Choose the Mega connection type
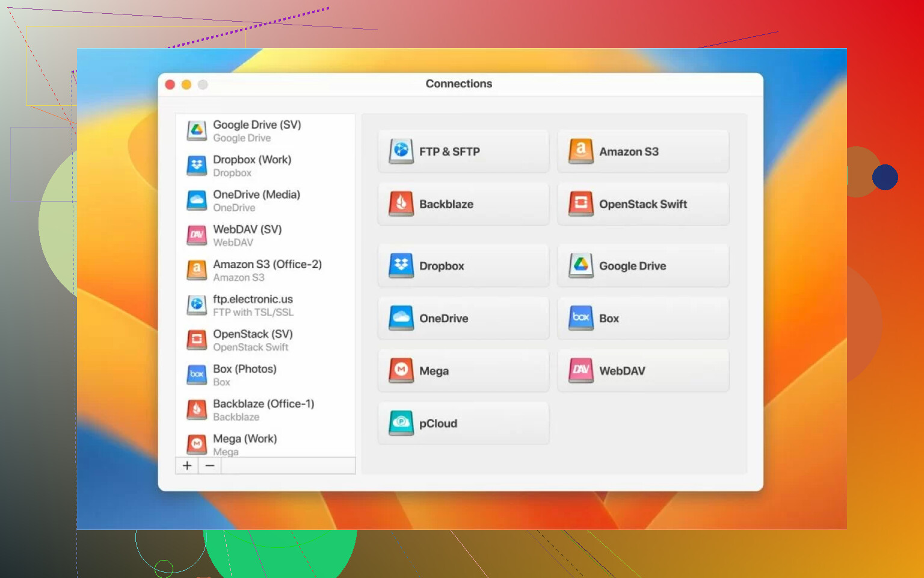This screenshot has width=924, height=578. (x=463, y=370)
